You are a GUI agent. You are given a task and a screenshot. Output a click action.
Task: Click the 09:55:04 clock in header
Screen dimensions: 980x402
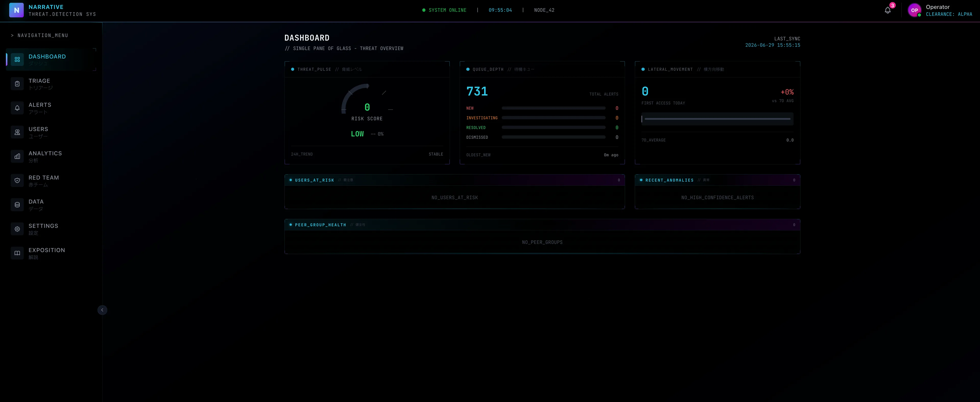point(500,10)
